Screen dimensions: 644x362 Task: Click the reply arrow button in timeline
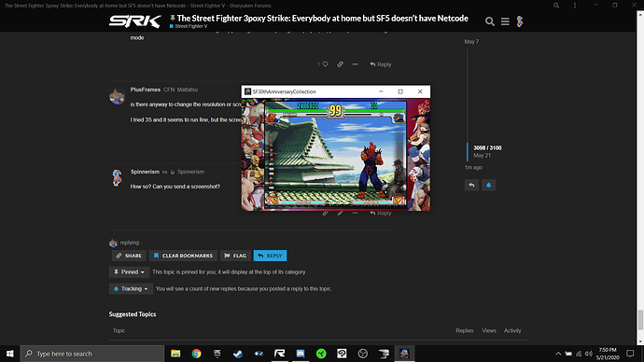[471, 185]
